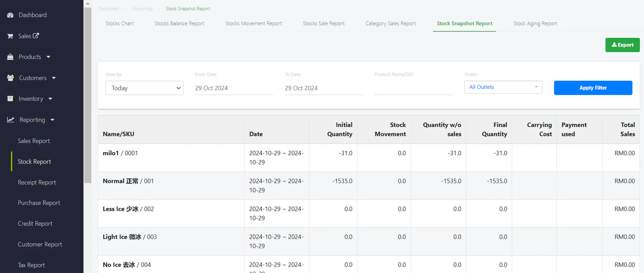Collapse the Reporting menu caret
The height and width of the screenshot is (273, 644).
click(52, 120)
